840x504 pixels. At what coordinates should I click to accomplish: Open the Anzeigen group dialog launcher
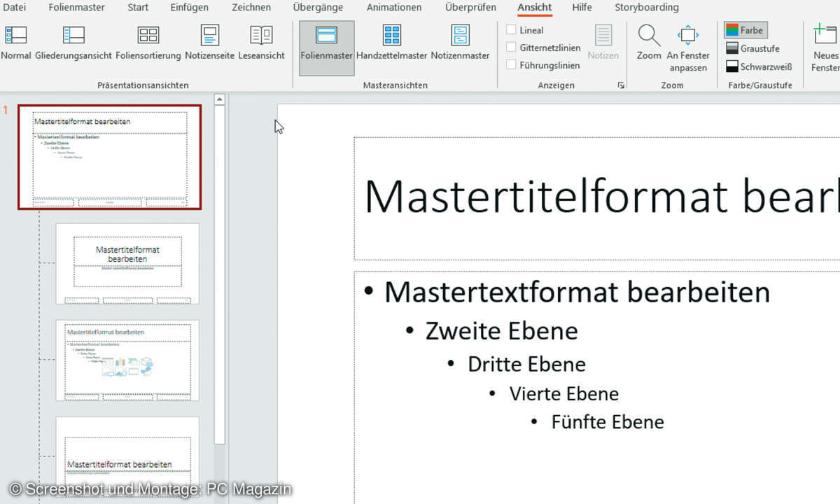pos(621,85)
